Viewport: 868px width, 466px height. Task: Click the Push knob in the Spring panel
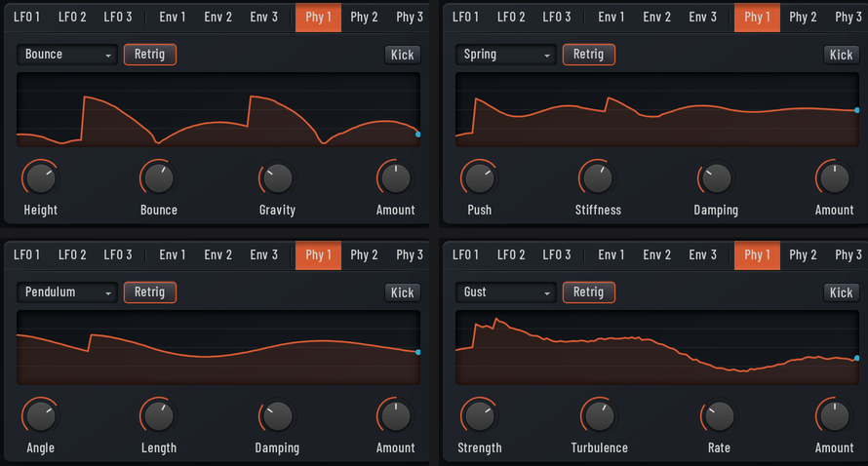480,178
